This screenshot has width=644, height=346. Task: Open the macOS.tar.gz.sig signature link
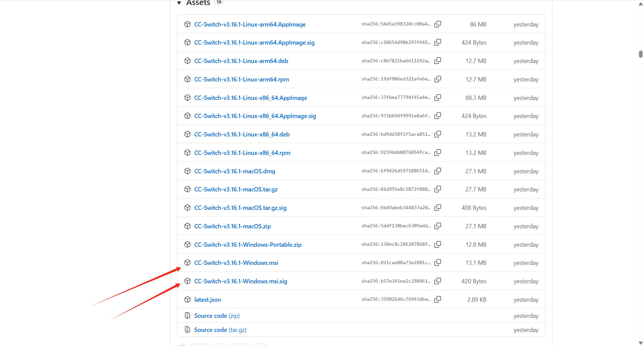(240, 208)
